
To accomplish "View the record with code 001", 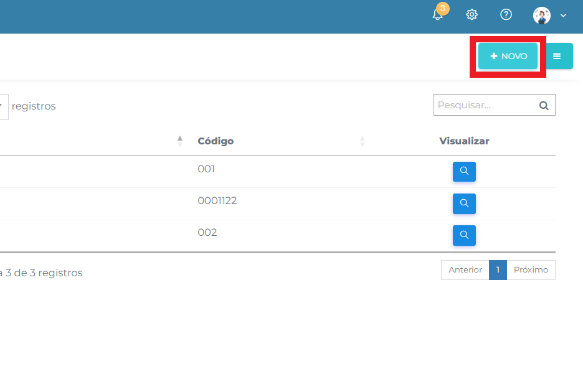I will (464, 172).
